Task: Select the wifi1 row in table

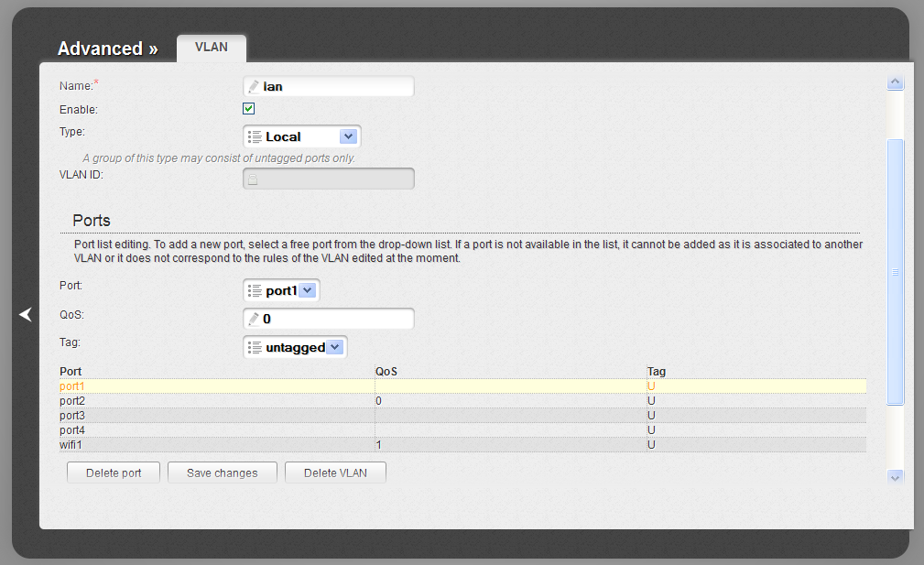Action: click(x=462, y=445)
